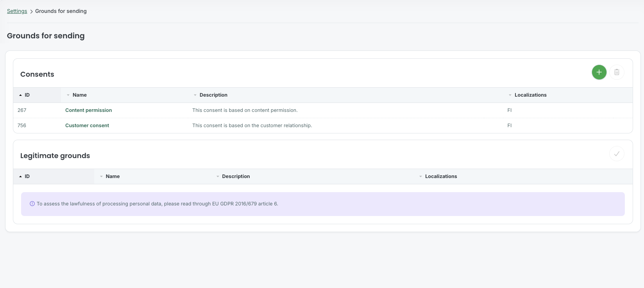Click the FI localization of Content permission
This screenshot has width=644, height=288.
point(510,110)
